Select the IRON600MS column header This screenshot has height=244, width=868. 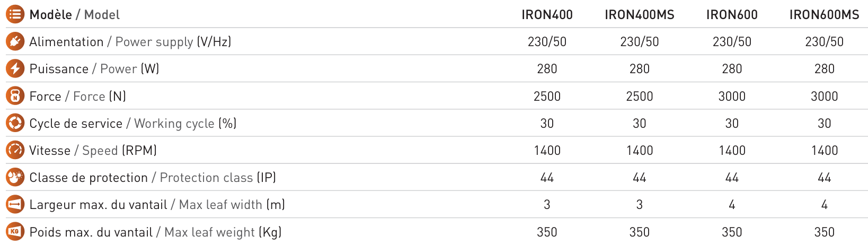pos(824,15)
